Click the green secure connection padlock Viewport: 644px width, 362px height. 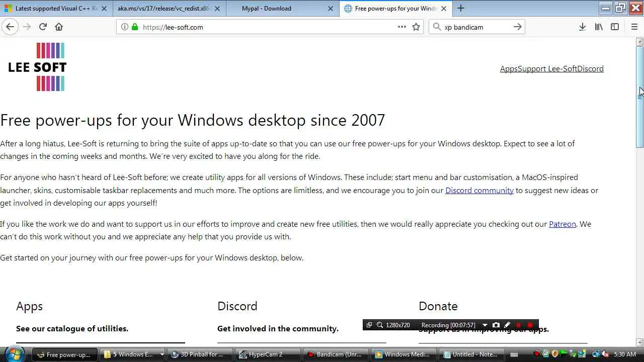[134, 27]
